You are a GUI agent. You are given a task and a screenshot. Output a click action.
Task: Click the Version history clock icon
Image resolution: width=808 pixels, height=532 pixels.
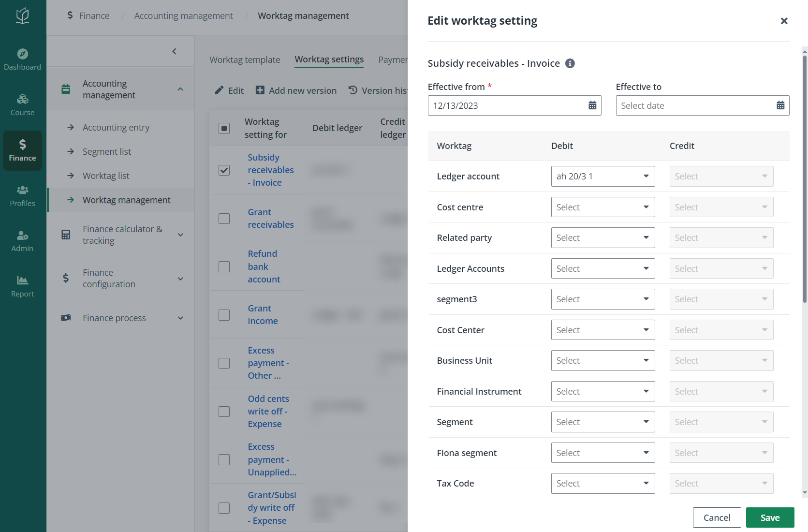[x=353, y=90]
